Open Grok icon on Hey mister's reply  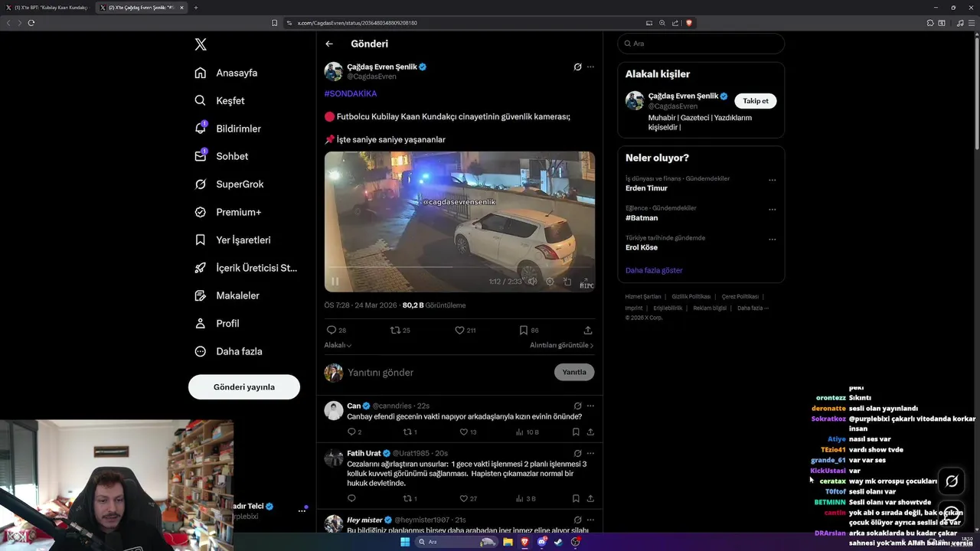(x=577, y=520)
